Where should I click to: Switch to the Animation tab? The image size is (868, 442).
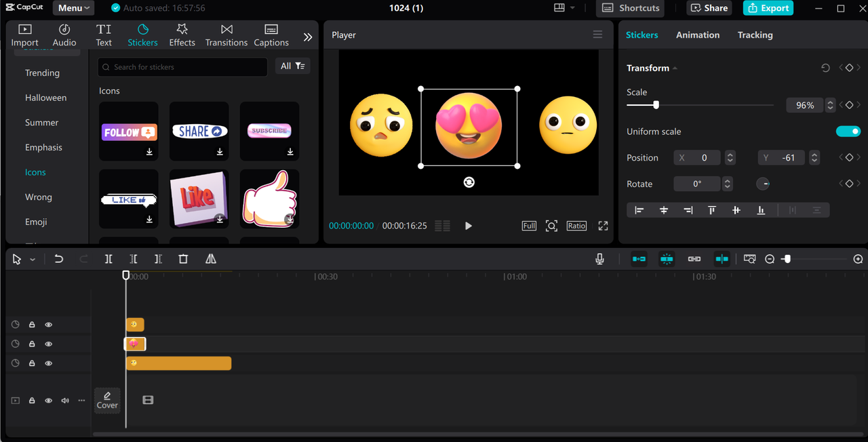click(x=698, y=35)
